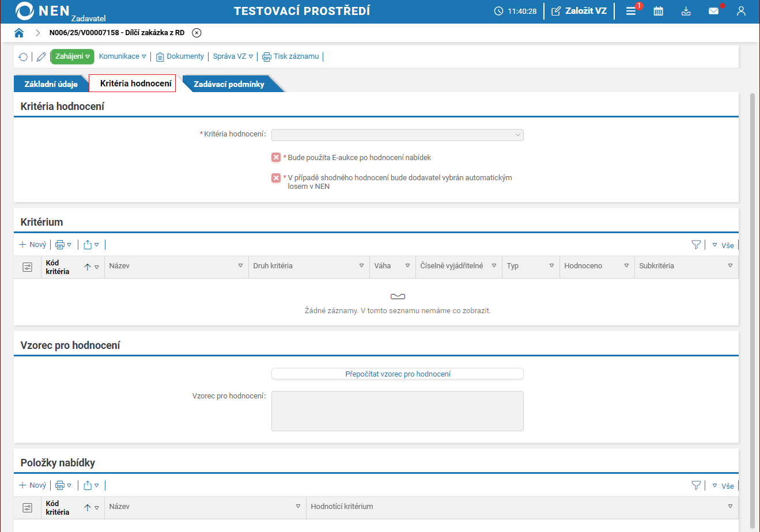The image size is (760, 532).
Task: Open Váha column filter
Action: 407,266
